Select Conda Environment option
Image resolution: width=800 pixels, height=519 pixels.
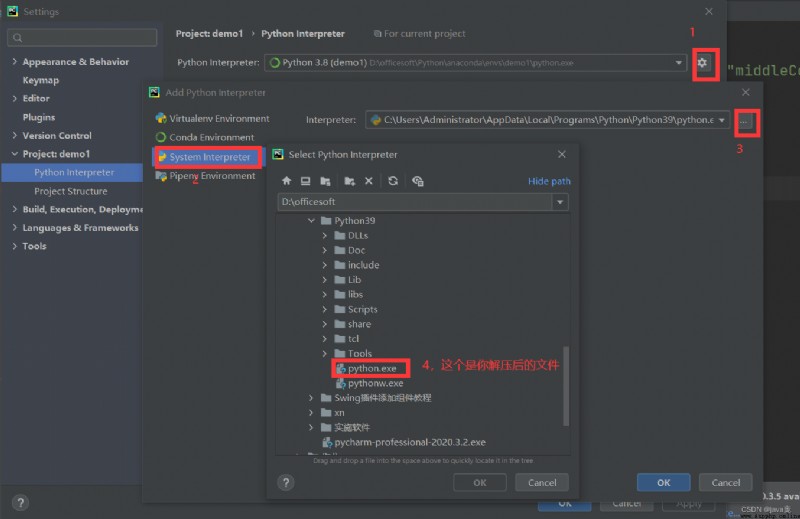tap(205, 137)
